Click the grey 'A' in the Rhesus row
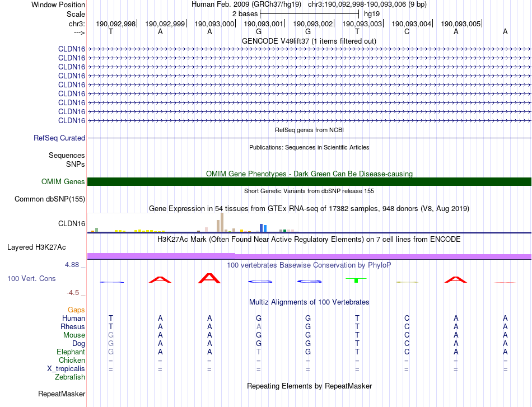532x407 pixels. point(259,326)
